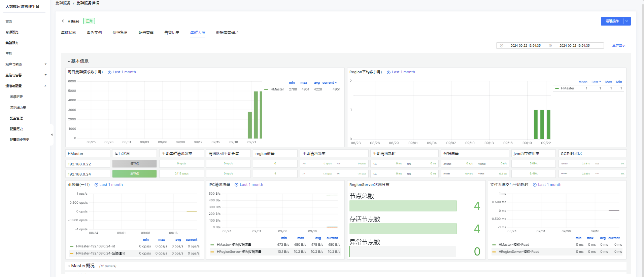Go to 首页 in sidebar

(9, 21)
